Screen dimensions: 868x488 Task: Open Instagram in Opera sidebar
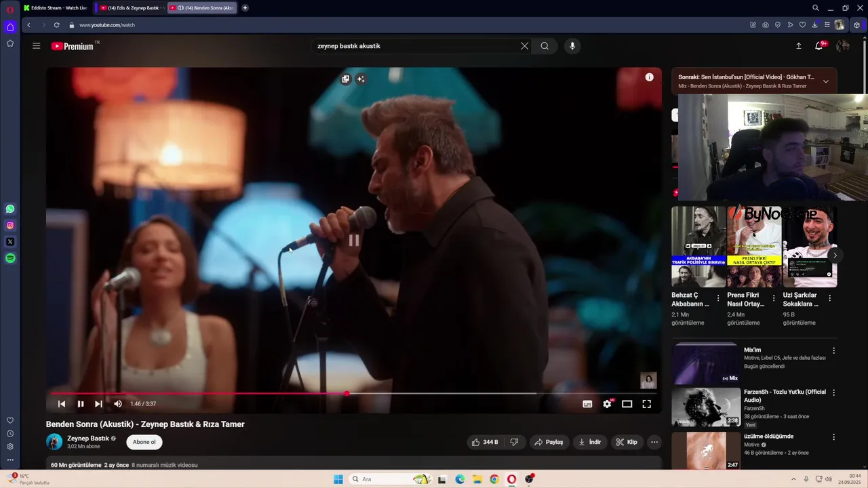10,226
